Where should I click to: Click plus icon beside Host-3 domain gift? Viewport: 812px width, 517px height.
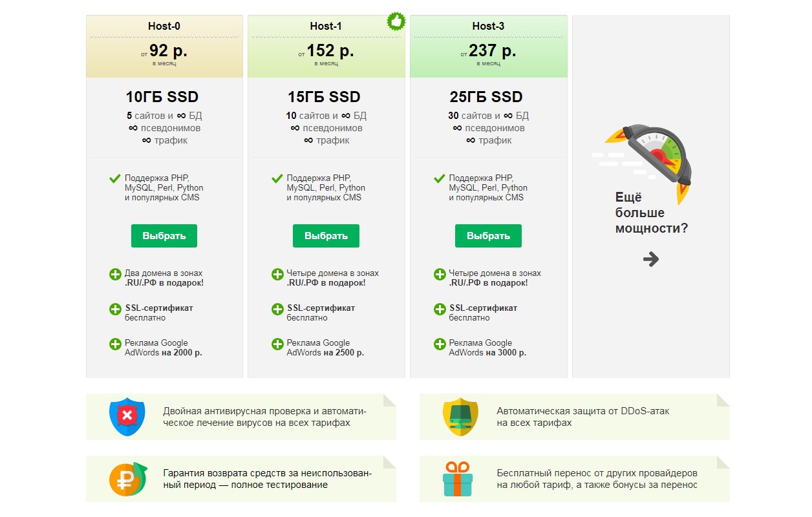440,275
